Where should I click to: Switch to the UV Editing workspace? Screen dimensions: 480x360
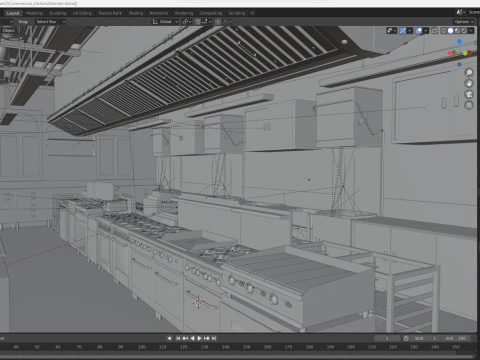(x=82, y=13)
